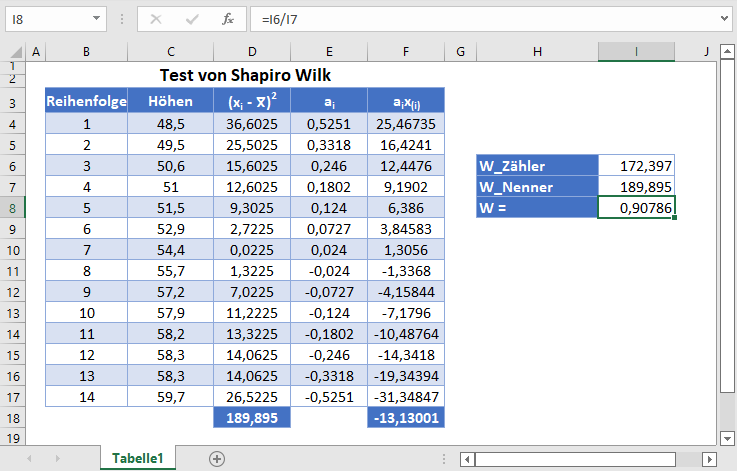Select the cell with value 59,7

(x=171, y=397)
